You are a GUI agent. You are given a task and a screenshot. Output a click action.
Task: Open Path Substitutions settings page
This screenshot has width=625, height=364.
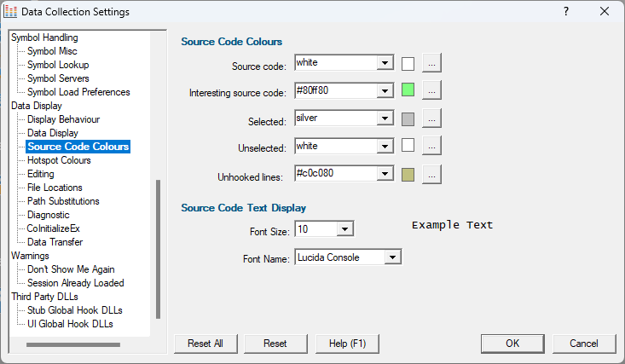(x=63, y=201)
